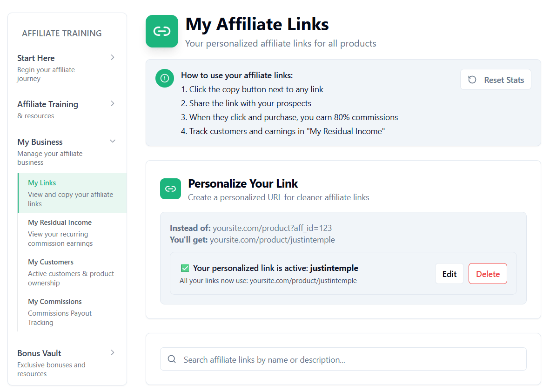Expand the Start Here section chevron
Image resolution: width=550 pixels, height=392 pixels.
coord(112,57)
